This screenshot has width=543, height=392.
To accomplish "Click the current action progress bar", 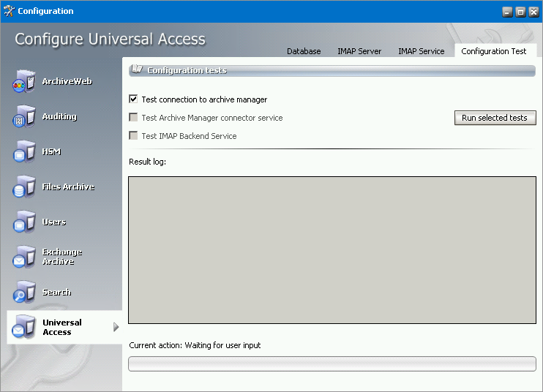I will click(332, 363).
